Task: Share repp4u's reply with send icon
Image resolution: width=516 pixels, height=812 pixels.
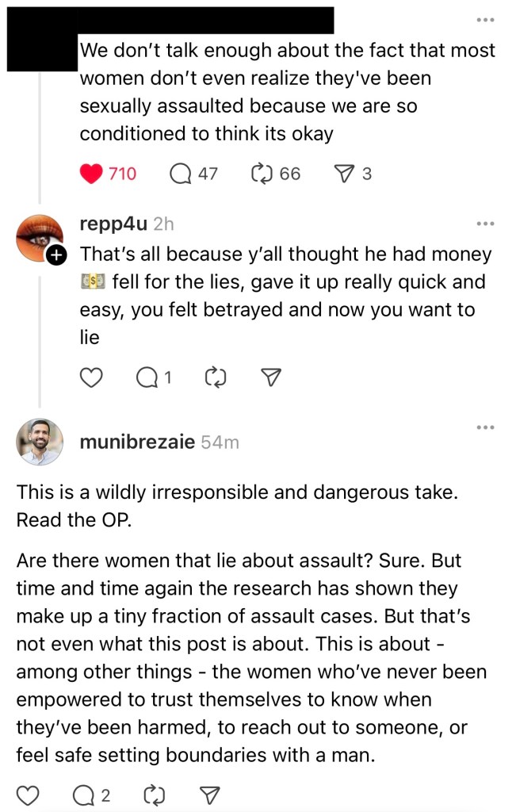Action: pyautogui.click(x=272, y=378)
